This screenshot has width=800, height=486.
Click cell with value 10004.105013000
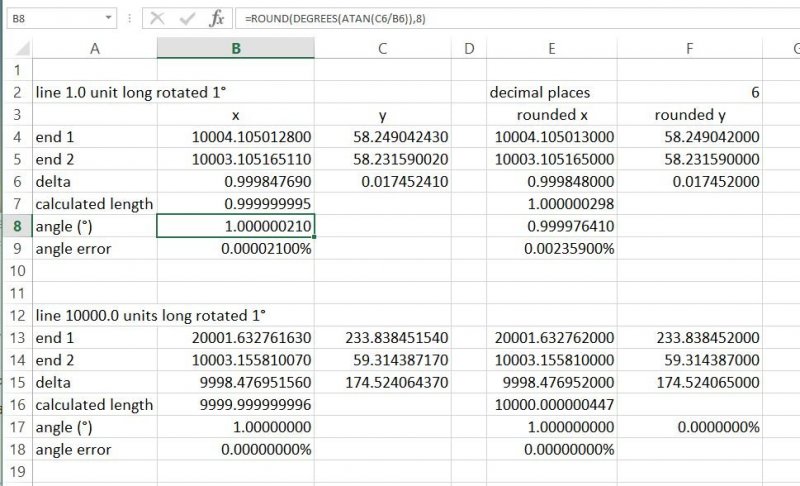[552, 137]
